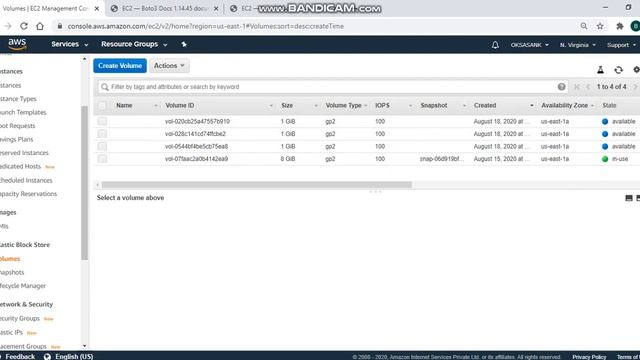
Task: Open Scheduled Instances in the sidebar
Action: (26, 180)
